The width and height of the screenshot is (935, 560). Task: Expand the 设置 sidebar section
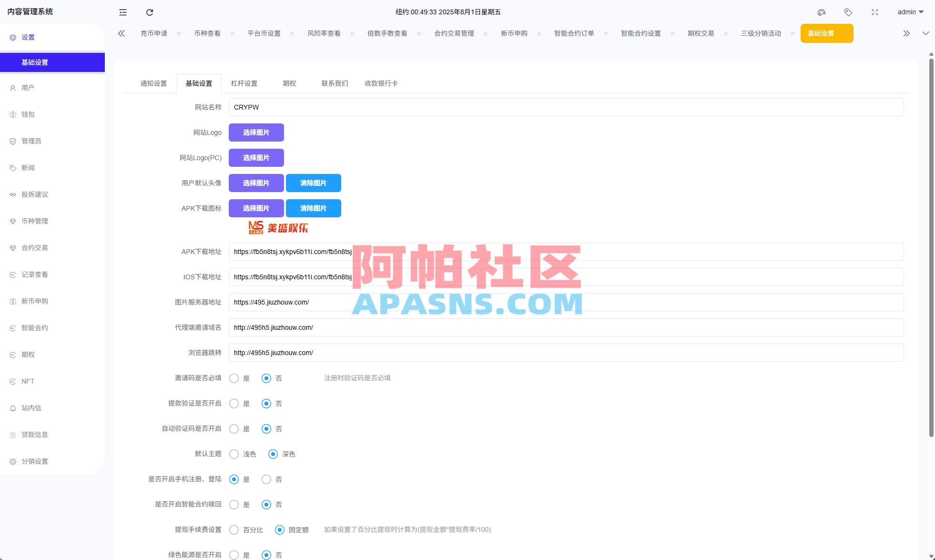click(52, 37)
